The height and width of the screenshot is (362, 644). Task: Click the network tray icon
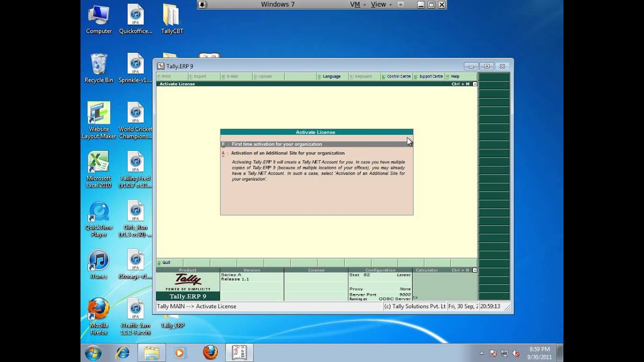click(505, 353)
